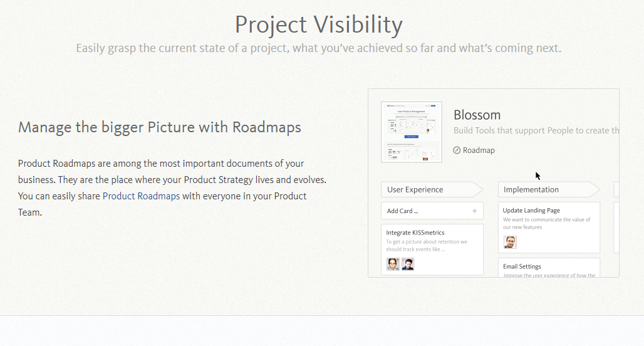
Task: Click first avatar on Integrate KISSmetrics card
Action: [393, 265]
